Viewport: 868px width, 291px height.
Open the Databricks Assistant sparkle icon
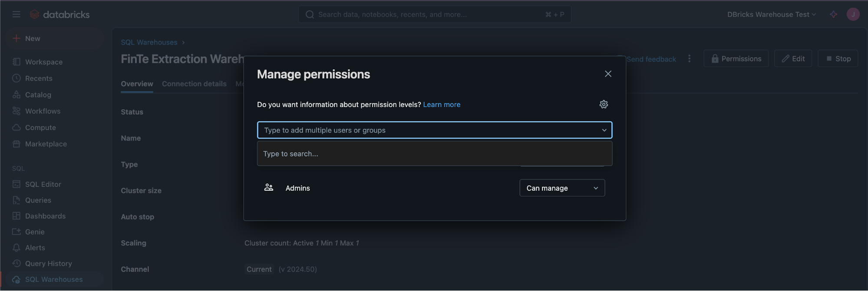click(833, 14)
